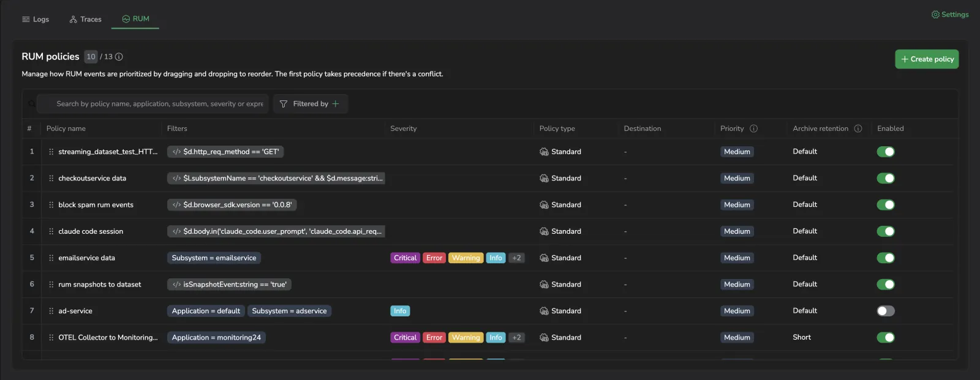Image resolution: width=980 pixels, height=380 pixels.
Task: Expand the +2 severities for OTEL Collector row
Action: click(x=517, y=338)
